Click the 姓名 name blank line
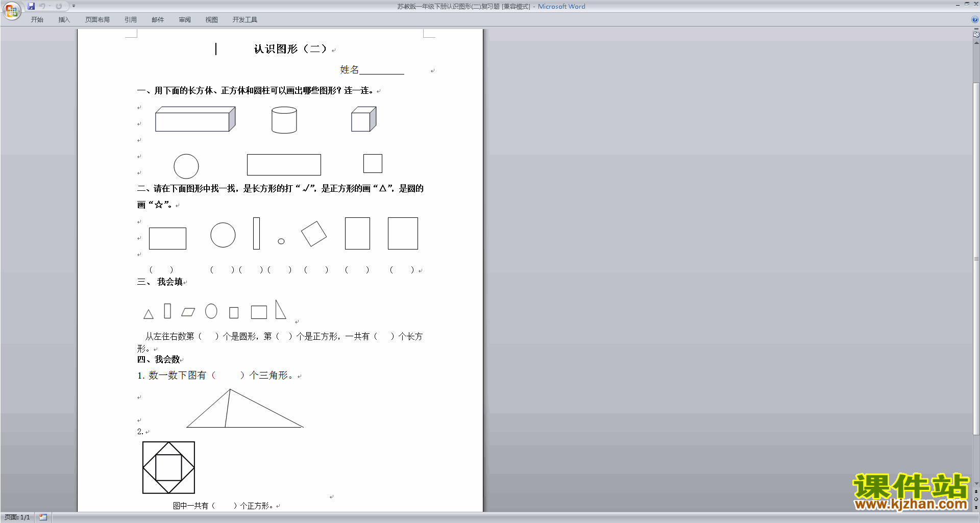Image resolution: width=980 pixels, height=523 pixels. [382, 70]
